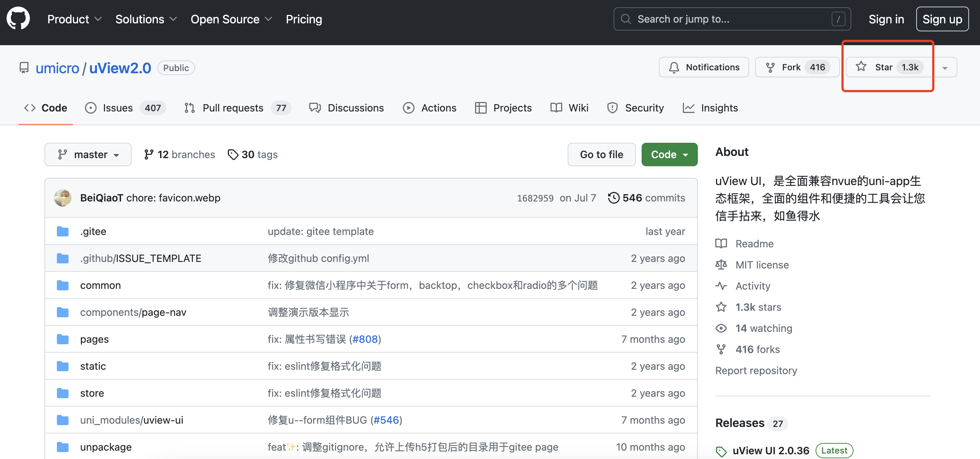980x459 pixels.
Task: Click the bell icon in Notifications
Action: point(674,67)
